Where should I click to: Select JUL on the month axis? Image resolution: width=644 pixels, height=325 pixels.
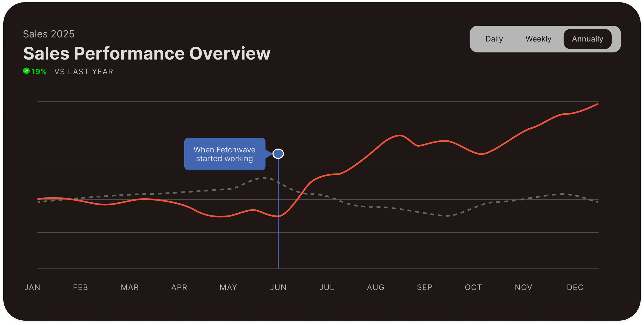[327, 287]
